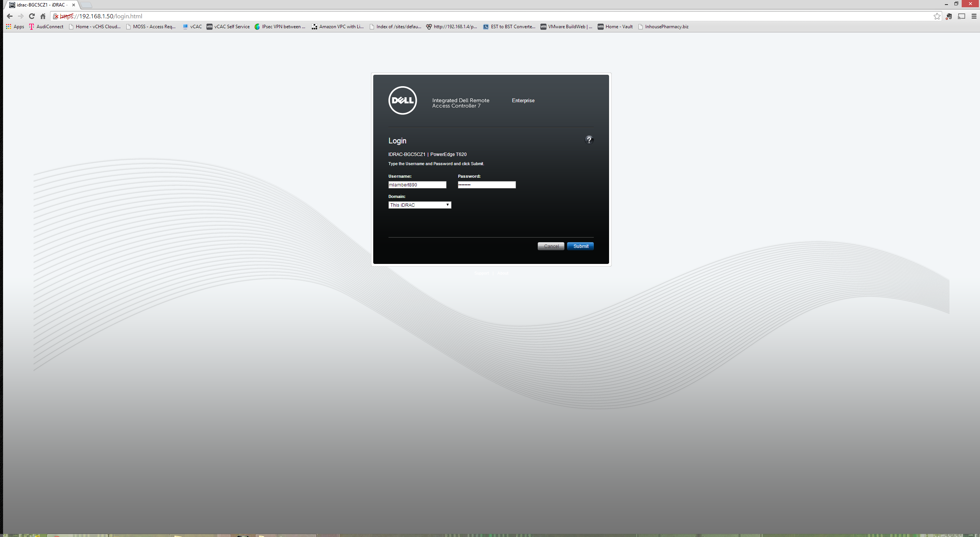Image resolution: width=980 pixels, height=537 pixels.
Task: Bookmark this page with star icon
Action: (937, 16)
